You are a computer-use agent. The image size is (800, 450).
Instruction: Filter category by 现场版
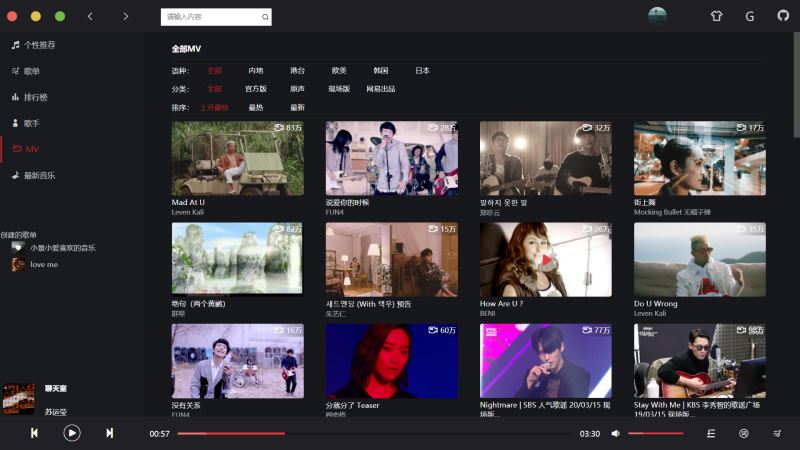(339, 89)
